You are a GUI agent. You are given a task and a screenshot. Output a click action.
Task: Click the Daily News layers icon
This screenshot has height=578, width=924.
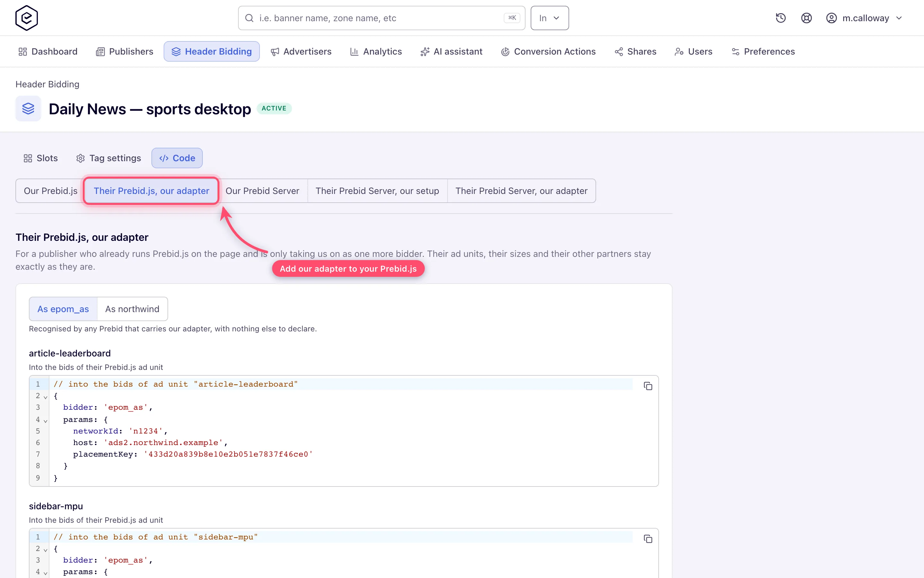click(28, 109)
